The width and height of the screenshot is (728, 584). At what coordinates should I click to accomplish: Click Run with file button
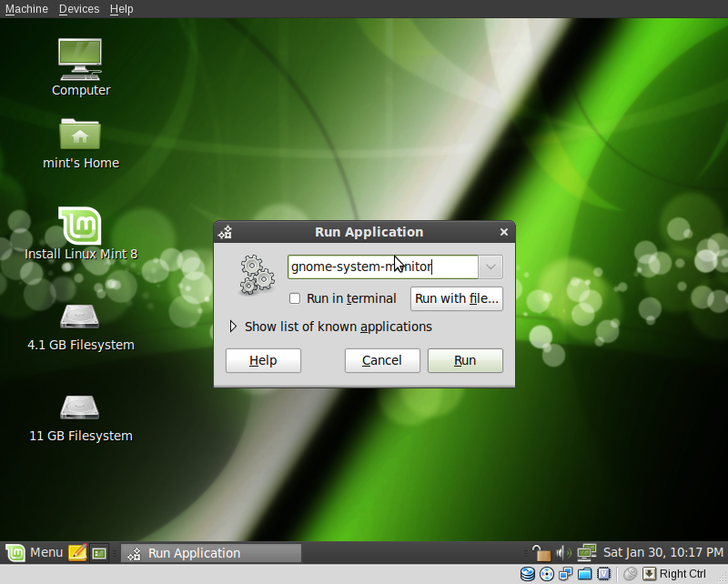point(456,298)
